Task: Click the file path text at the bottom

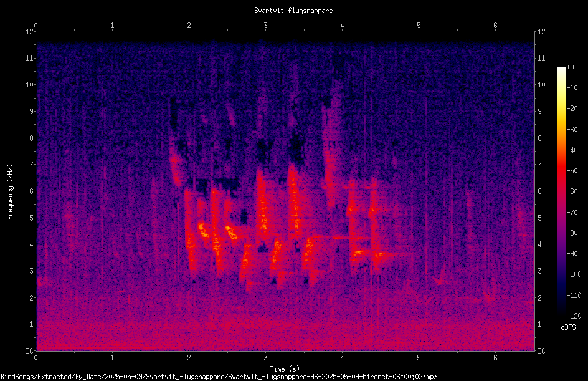Action: point(219,377)
